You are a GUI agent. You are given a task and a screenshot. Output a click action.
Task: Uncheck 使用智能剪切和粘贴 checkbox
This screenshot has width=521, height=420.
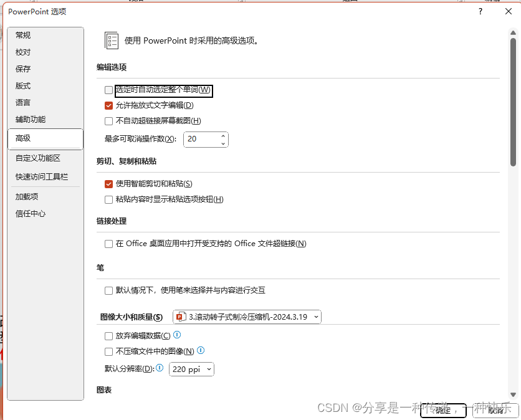[x=108, y=184]
